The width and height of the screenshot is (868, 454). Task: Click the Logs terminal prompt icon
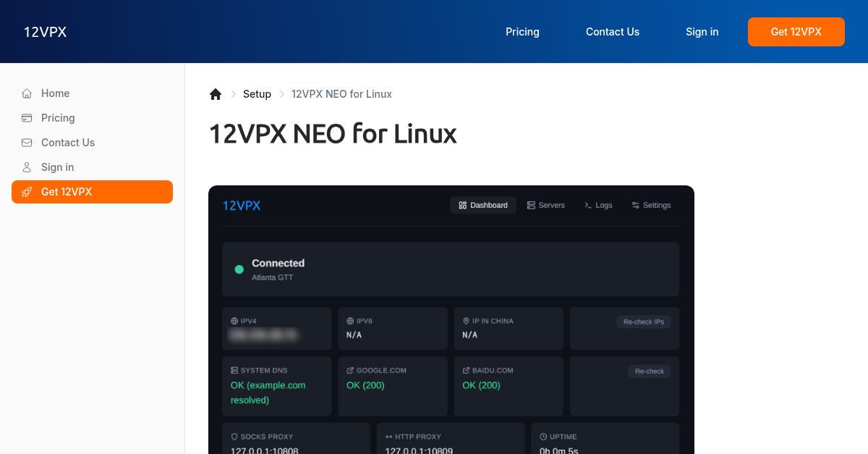click(588, 206)
